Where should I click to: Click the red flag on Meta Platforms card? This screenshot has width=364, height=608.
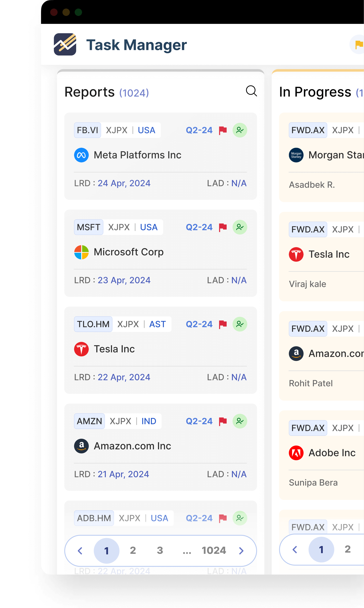tap(223, 130)
